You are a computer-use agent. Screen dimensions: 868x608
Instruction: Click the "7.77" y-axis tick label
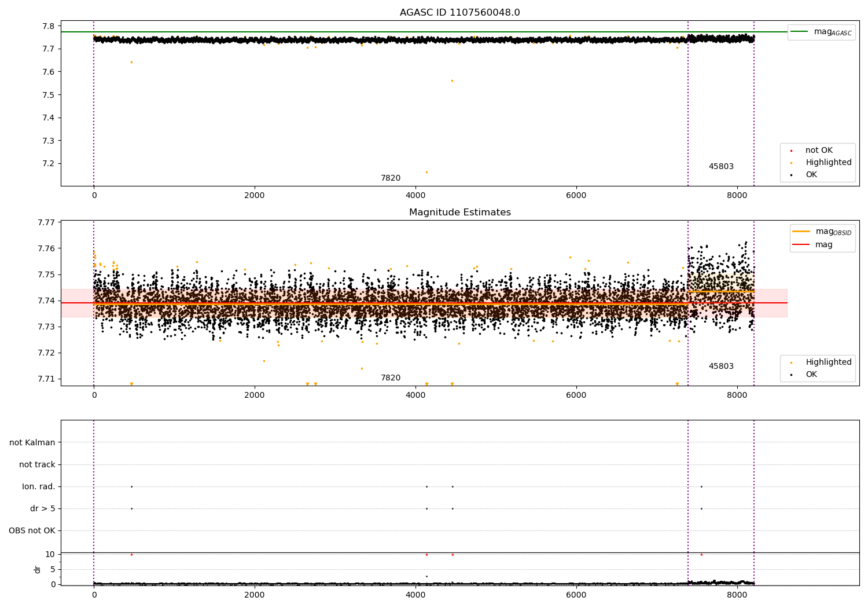click(46, 222)
